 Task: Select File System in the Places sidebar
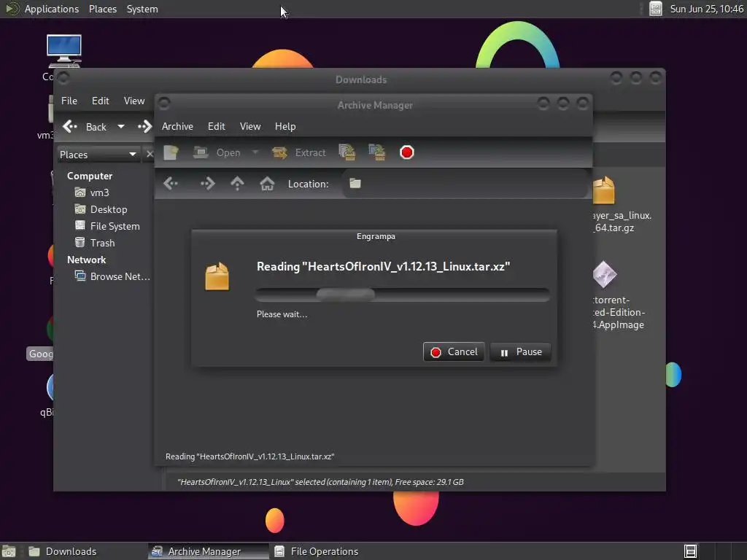(107, 226)
